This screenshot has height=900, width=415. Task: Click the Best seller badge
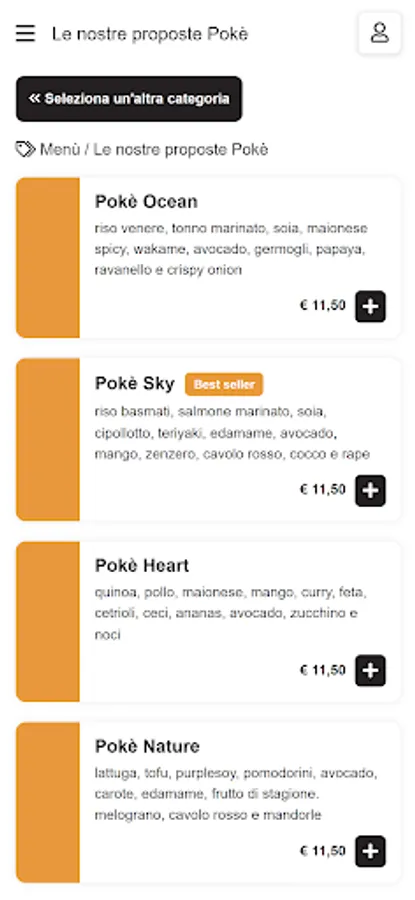(224, 384)
